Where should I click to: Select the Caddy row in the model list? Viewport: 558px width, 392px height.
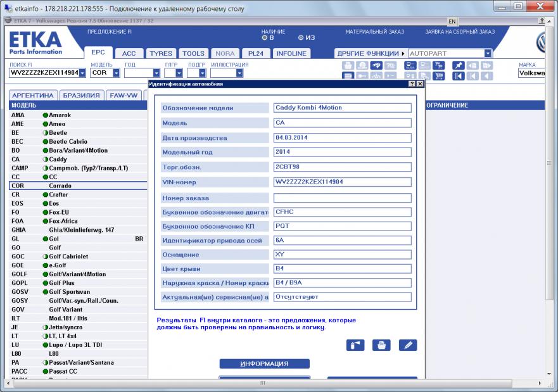pos(78,159)
